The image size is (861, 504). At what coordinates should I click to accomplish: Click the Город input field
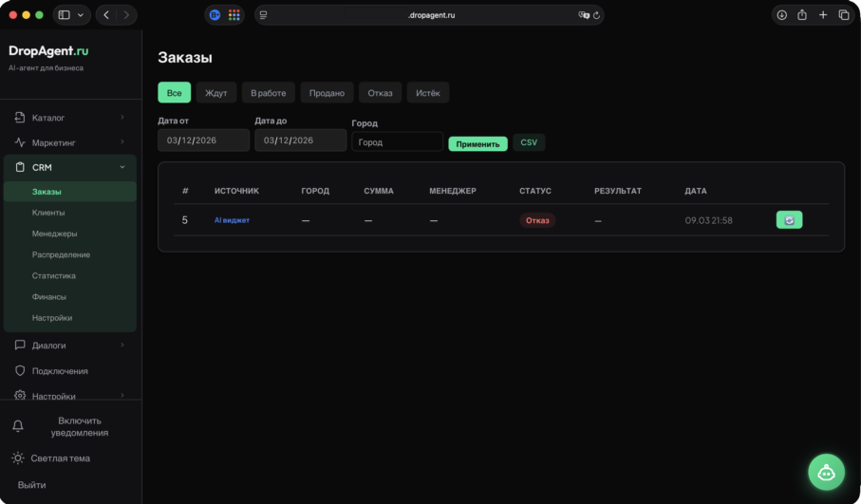pos(397,142)
